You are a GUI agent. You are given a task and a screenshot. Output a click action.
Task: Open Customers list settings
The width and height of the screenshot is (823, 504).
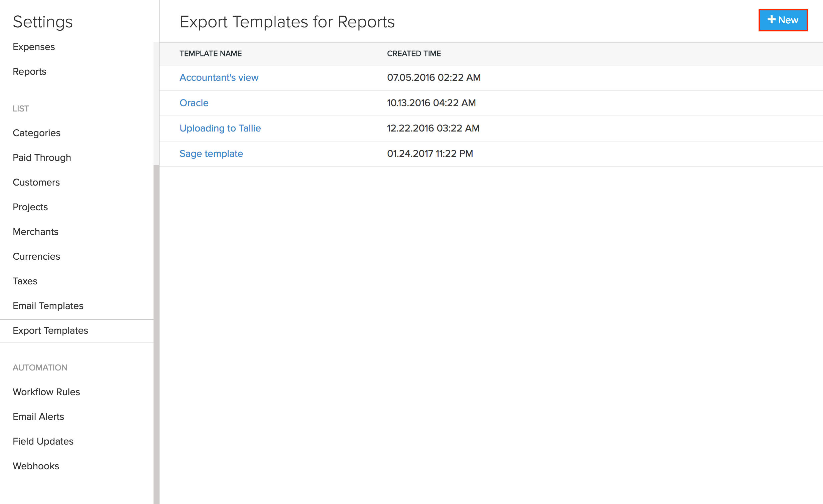click(x=36, y=182)
